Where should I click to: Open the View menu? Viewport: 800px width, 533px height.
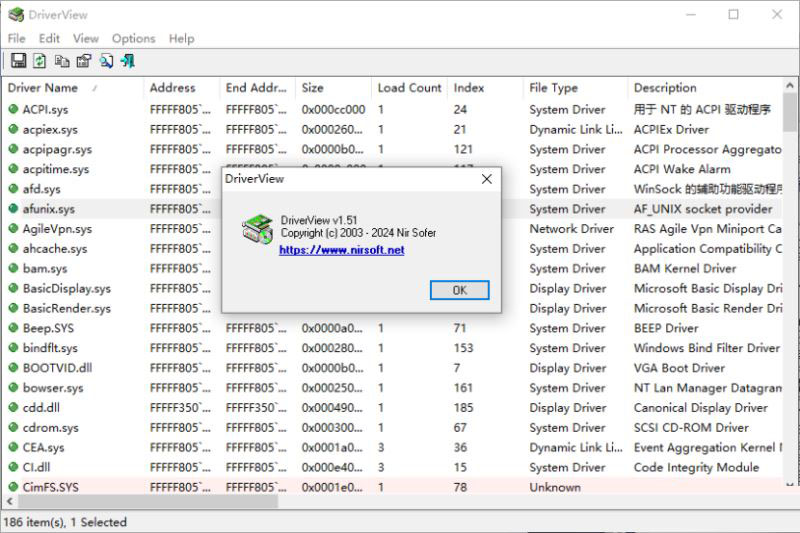click(x=86, y=39)
